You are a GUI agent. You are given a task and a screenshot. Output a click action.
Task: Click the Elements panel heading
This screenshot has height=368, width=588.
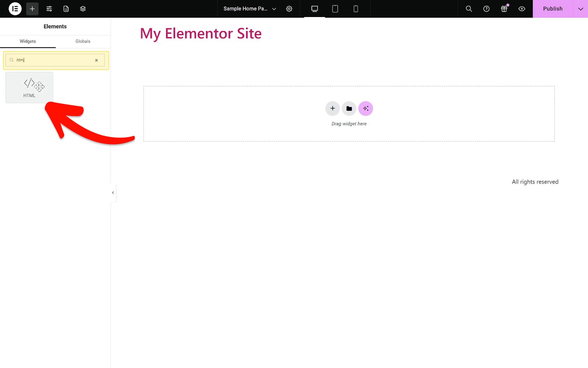click(x=55, y=27)
